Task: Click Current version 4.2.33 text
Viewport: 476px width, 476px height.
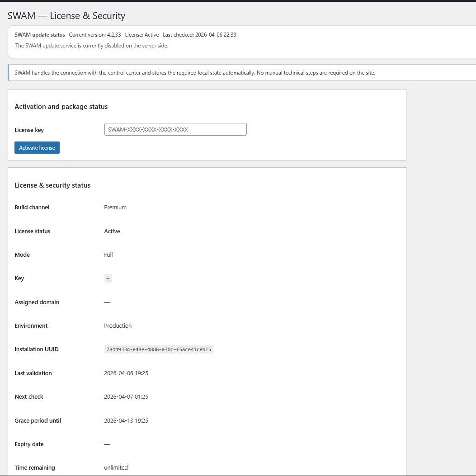Action: [94, 35]
